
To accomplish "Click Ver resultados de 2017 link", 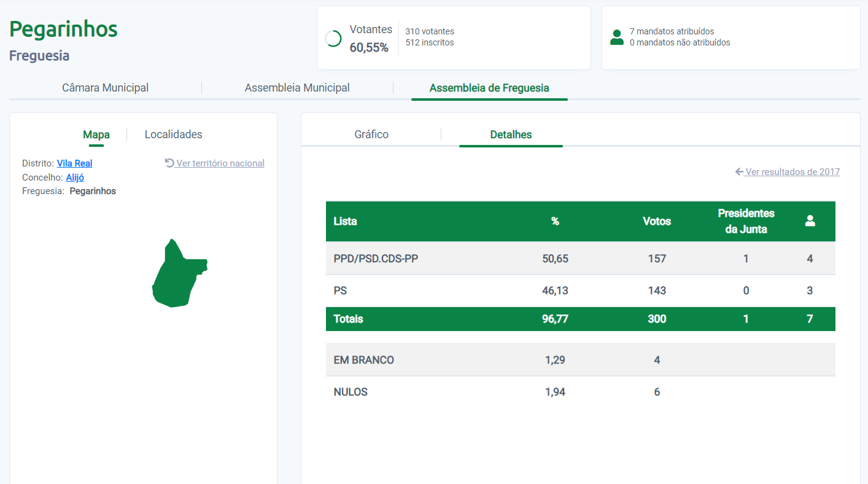I will (792, 172).
